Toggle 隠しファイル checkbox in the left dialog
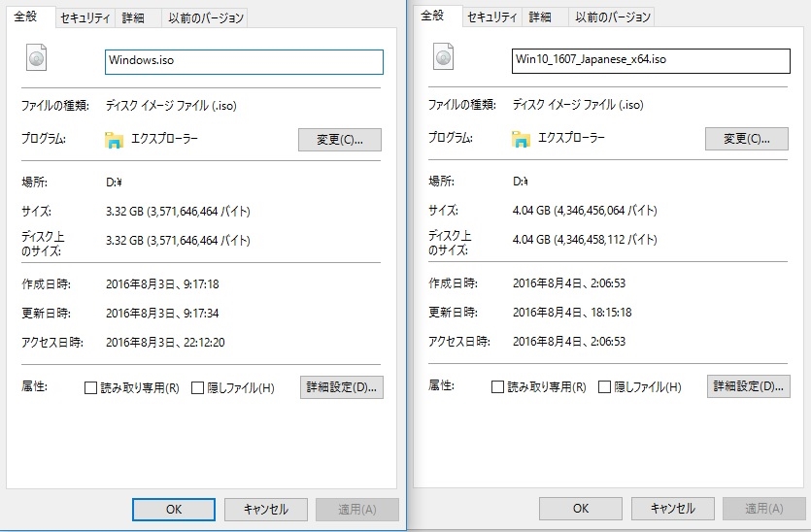811x532 pixels. coord(198,388)
